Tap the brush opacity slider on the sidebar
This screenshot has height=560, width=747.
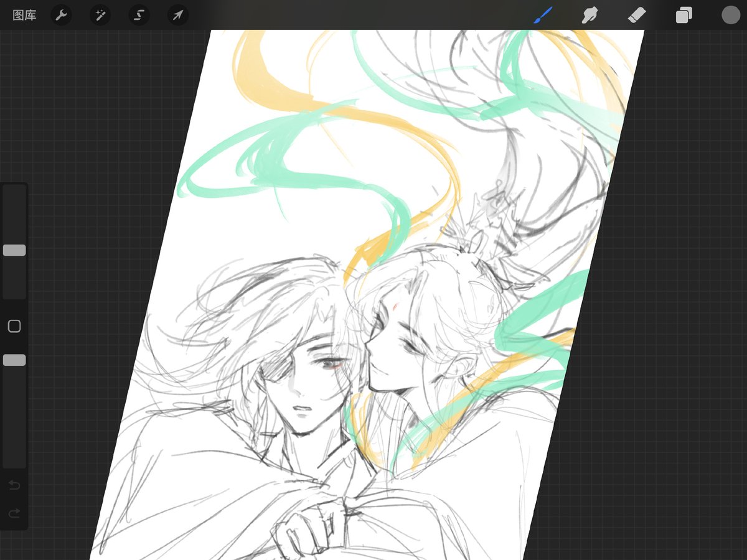14,360
